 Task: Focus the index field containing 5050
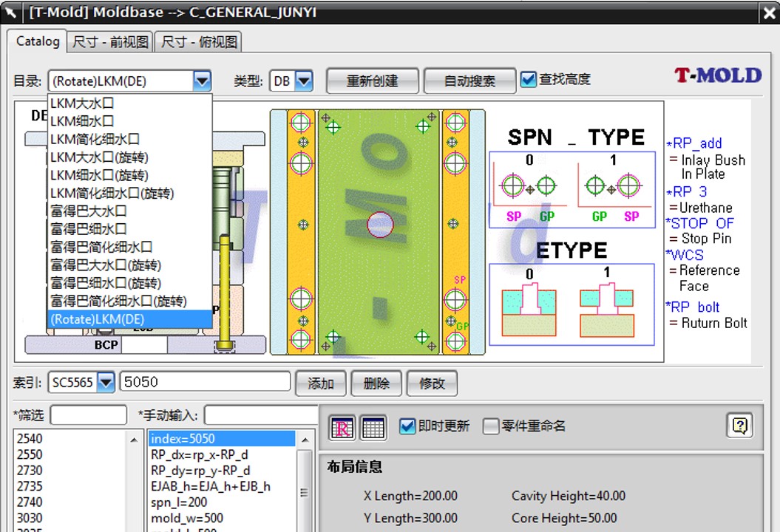click(x=205, y=382)
